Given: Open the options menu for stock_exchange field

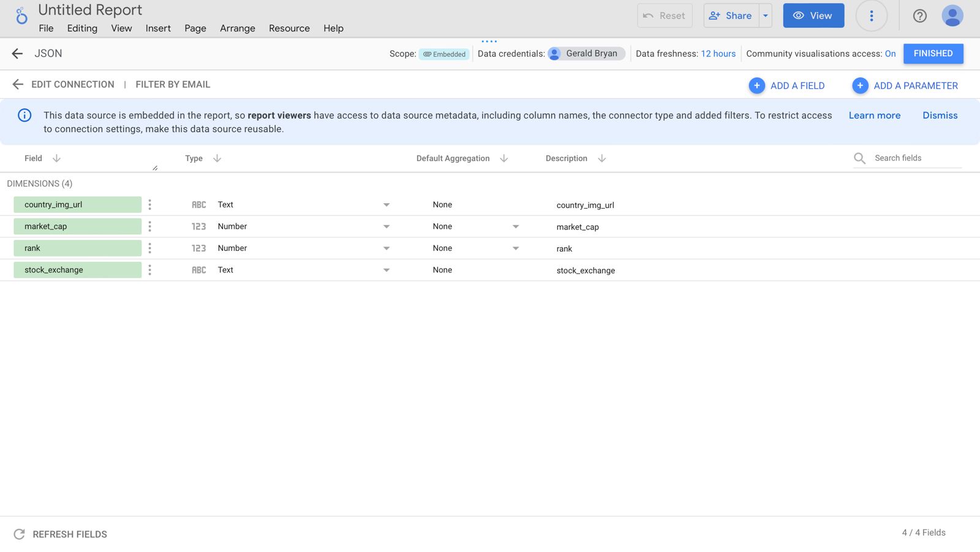Looking at the screenshot, I should 149,270.
